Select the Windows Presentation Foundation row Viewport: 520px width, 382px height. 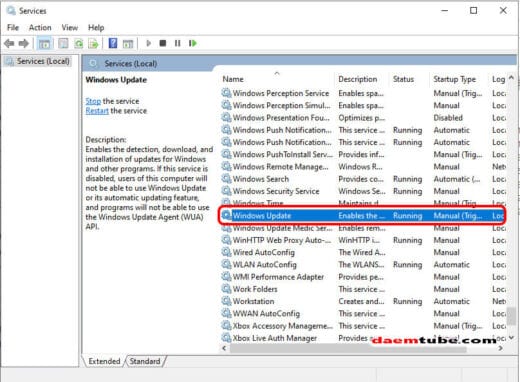pos(363,118)
